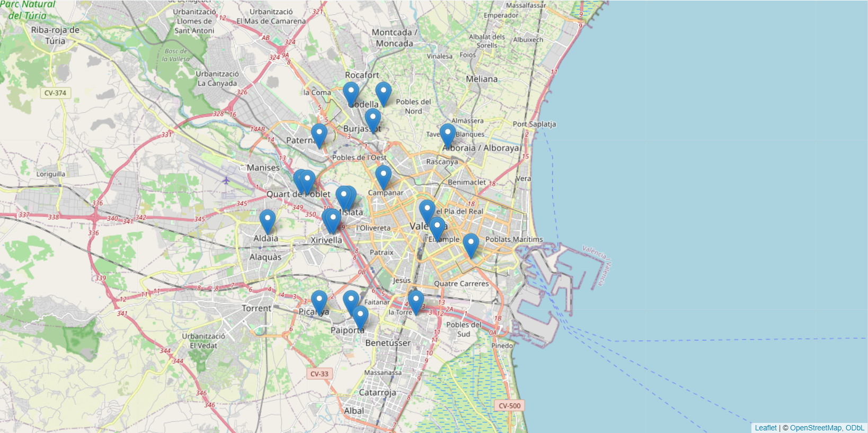
Task: Click the marker above Campanar
Action: (x=383, y=175)
